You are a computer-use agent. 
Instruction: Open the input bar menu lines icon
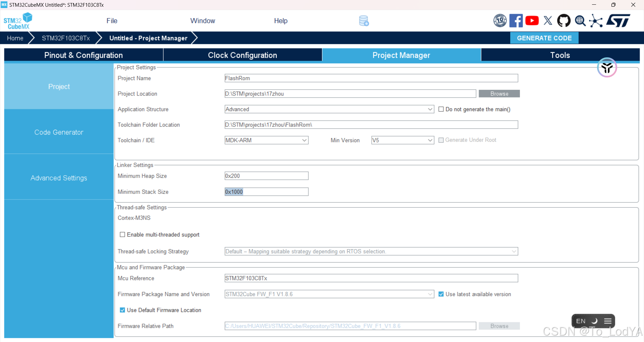tap(608, 321)
